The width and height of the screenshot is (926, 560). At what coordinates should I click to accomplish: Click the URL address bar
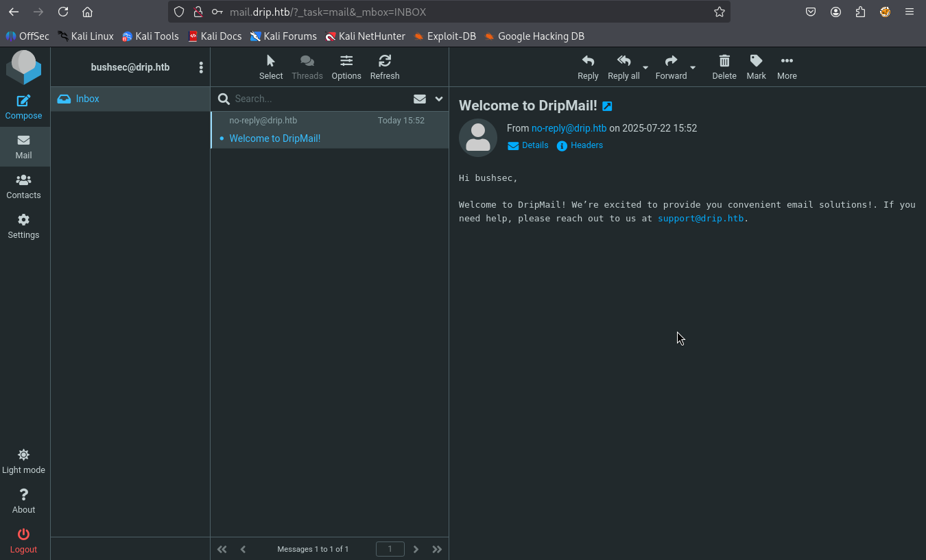point(449,12)
